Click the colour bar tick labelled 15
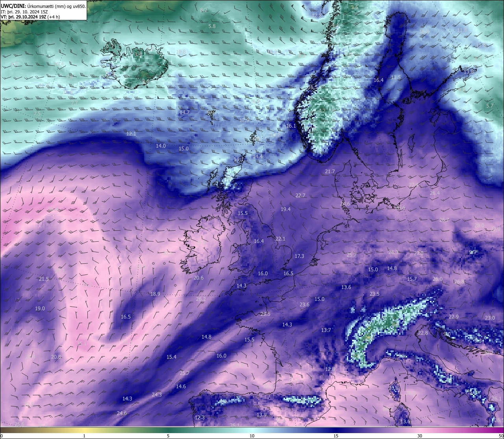 [336, 436]
